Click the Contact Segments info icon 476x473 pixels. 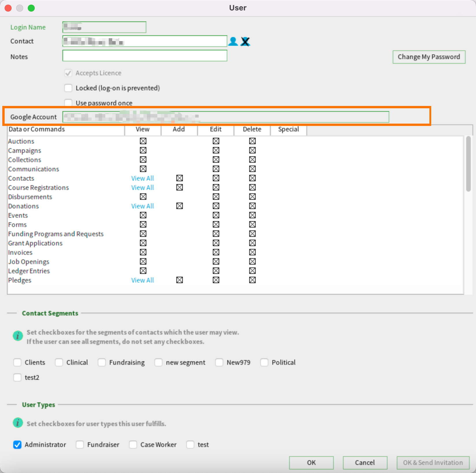(18, 336)
